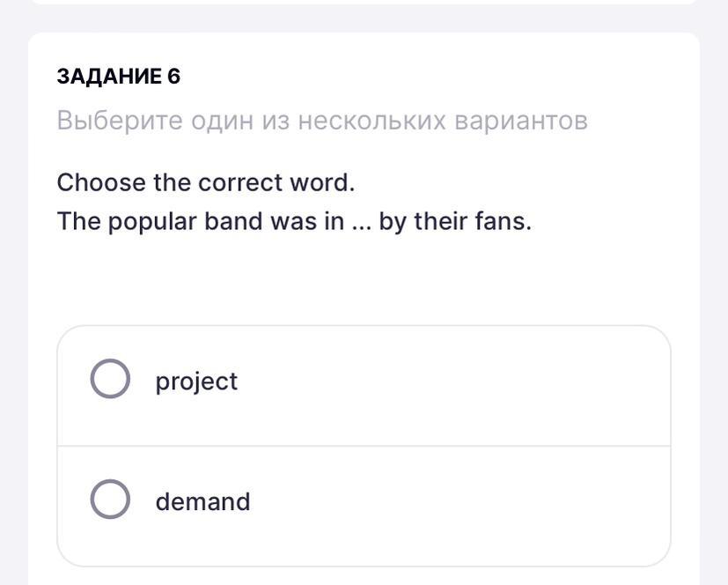This screenshot has width=728, height=585.
Task: Click the grey hint "Выберите один из нескольких вариантов"
Action: pos(321,121)
